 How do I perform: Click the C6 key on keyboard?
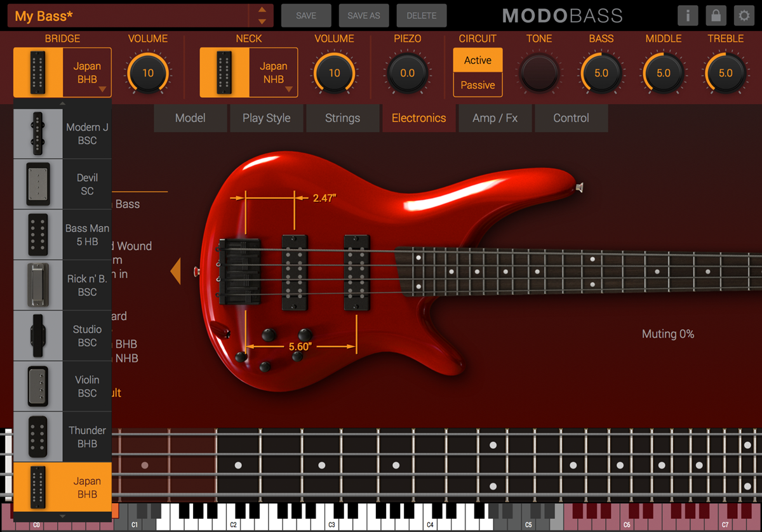click(x=627, y=525)
